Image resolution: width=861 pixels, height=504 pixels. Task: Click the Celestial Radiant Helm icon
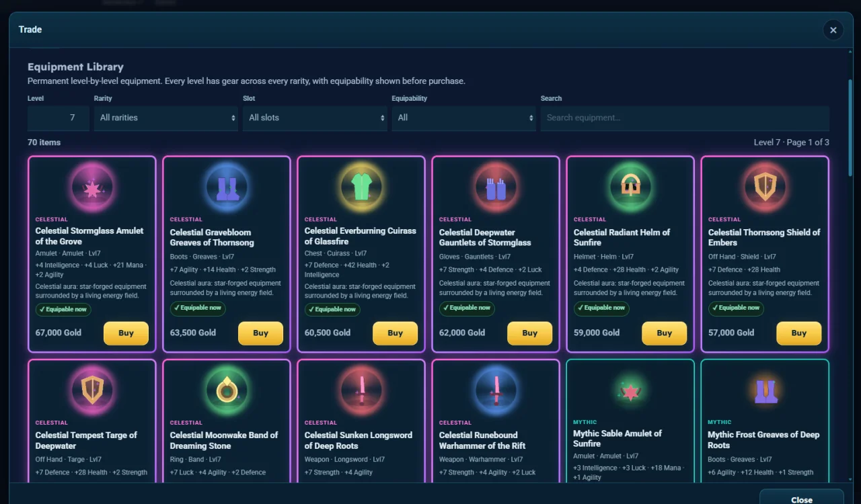[630, 188]
